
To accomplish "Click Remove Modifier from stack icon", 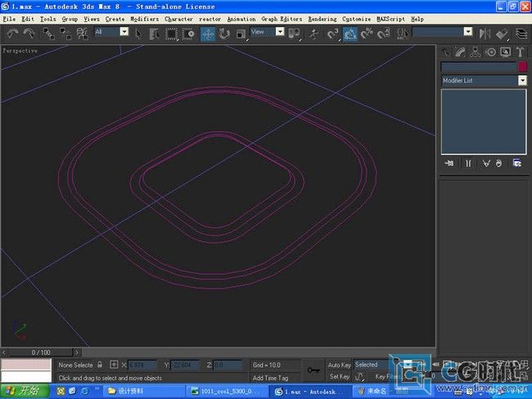I will click(x=498, y=164).
